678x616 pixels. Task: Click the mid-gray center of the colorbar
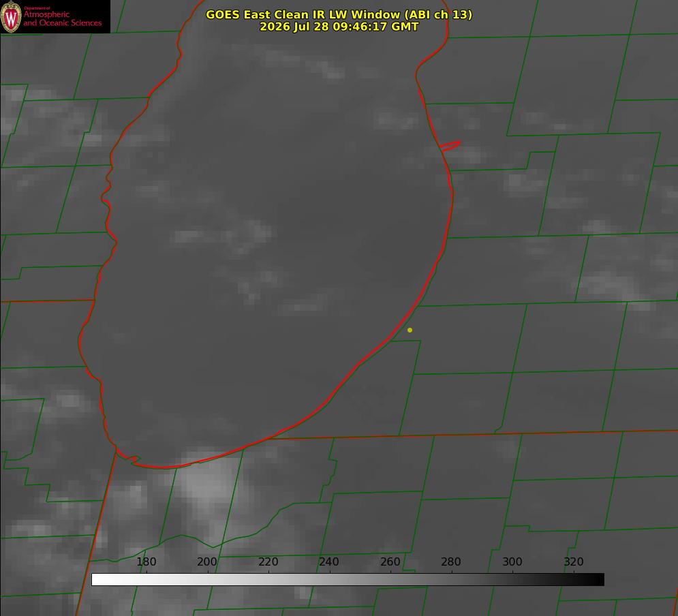[x=348, y=579]
